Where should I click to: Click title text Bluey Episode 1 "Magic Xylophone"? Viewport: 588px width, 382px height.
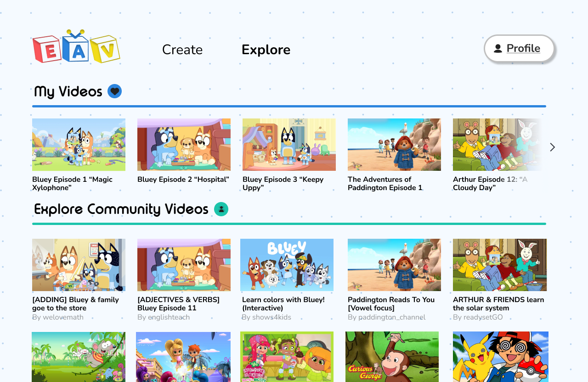pos(72,184)
